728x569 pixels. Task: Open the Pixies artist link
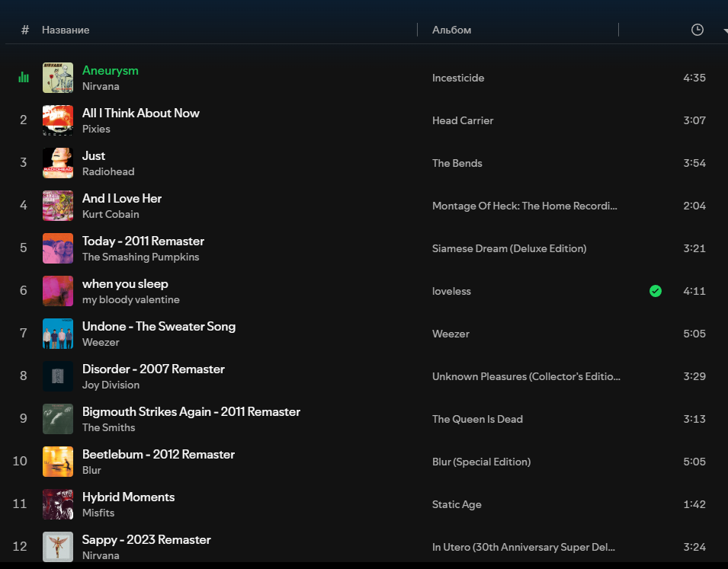[96, 129]
